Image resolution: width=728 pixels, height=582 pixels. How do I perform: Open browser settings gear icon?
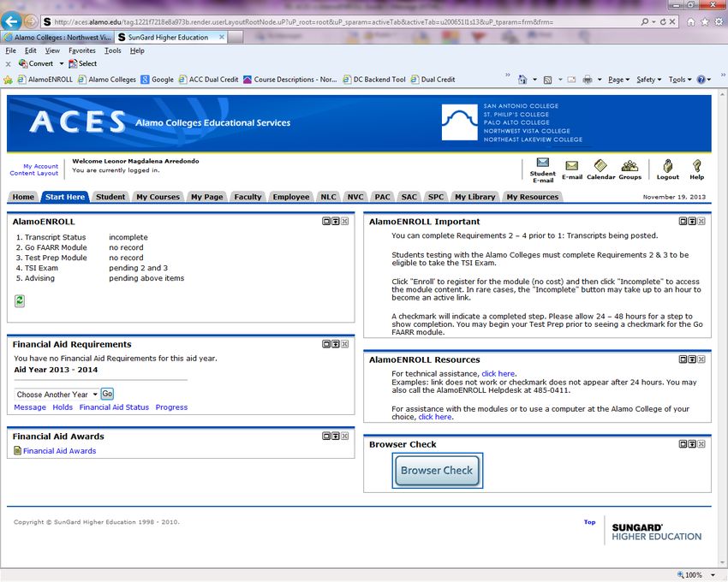(719, 21)
